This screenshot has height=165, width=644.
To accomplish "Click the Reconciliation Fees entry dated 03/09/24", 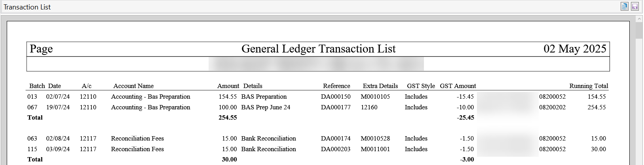I will [137, 149].
